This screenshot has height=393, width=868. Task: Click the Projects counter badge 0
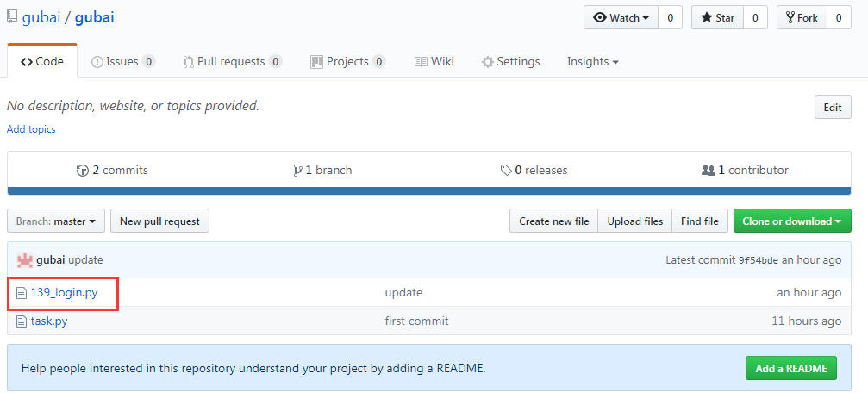pyautogui.click(x=378, y=61)
